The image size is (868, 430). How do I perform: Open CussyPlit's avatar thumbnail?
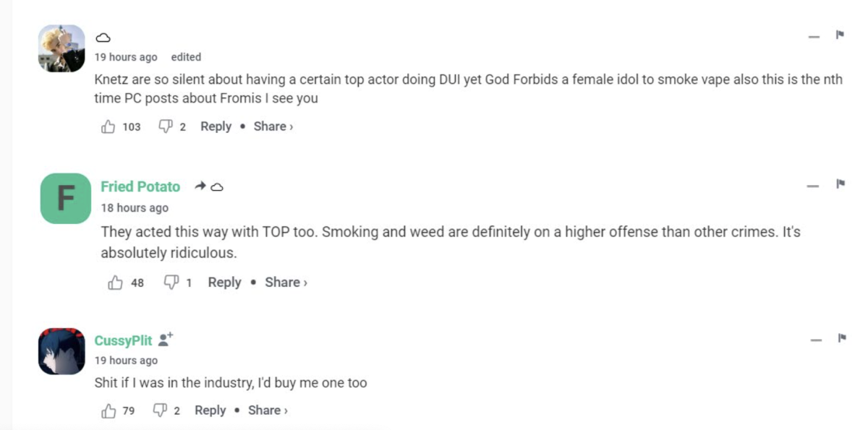coord(61,351)
